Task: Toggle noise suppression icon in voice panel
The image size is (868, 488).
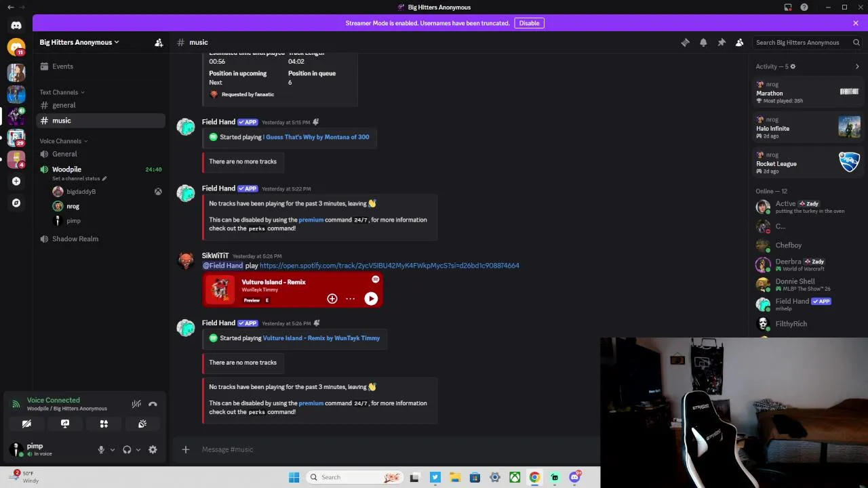Action: 136,404
